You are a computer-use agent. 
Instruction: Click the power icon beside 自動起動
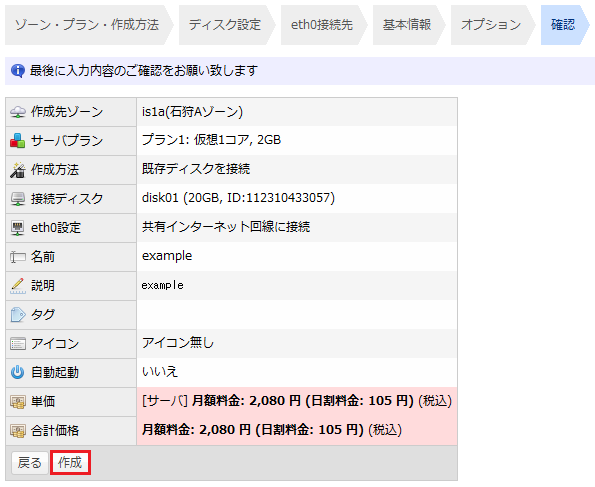click(18, 373)
